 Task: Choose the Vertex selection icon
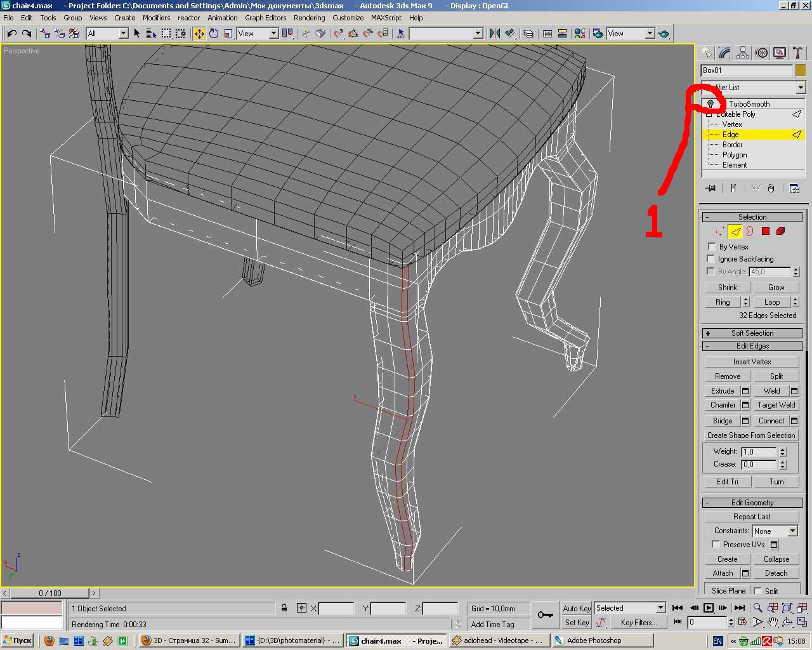click(719, 232)
